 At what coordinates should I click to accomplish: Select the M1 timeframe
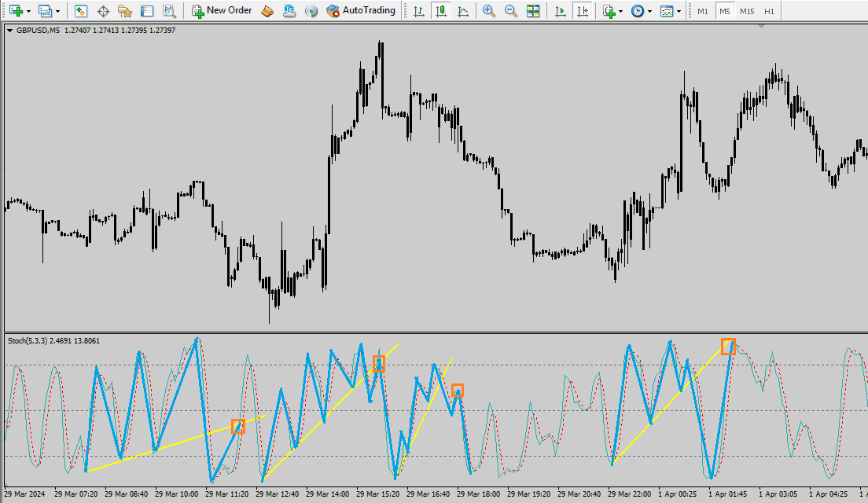(702, 11)
